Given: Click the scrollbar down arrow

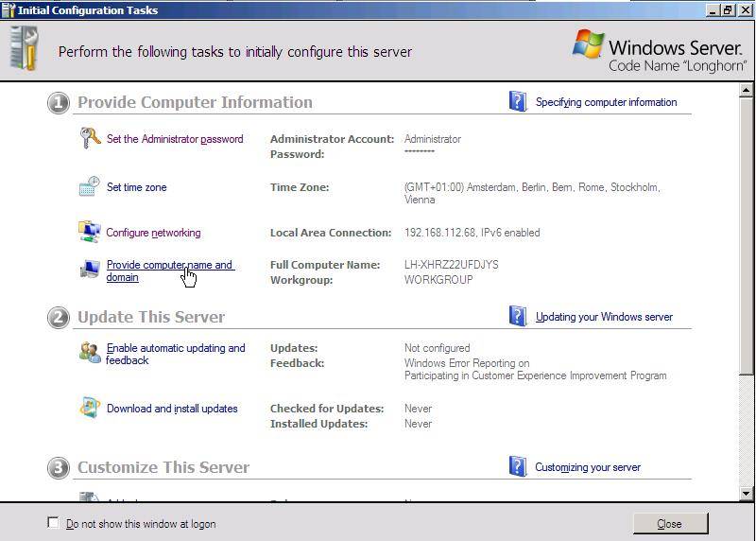Looking at the screenshot, I should [746, 493].
